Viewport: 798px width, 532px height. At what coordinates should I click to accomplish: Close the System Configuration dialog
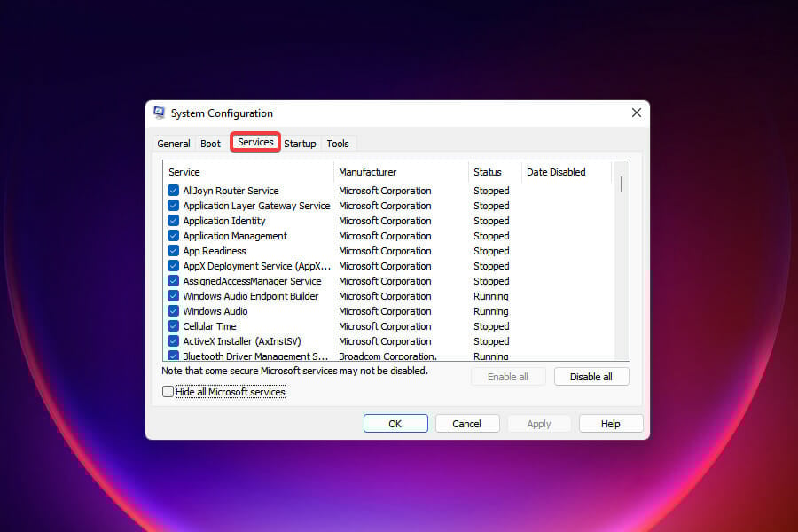pyautogui.click(x=636, y=113)
